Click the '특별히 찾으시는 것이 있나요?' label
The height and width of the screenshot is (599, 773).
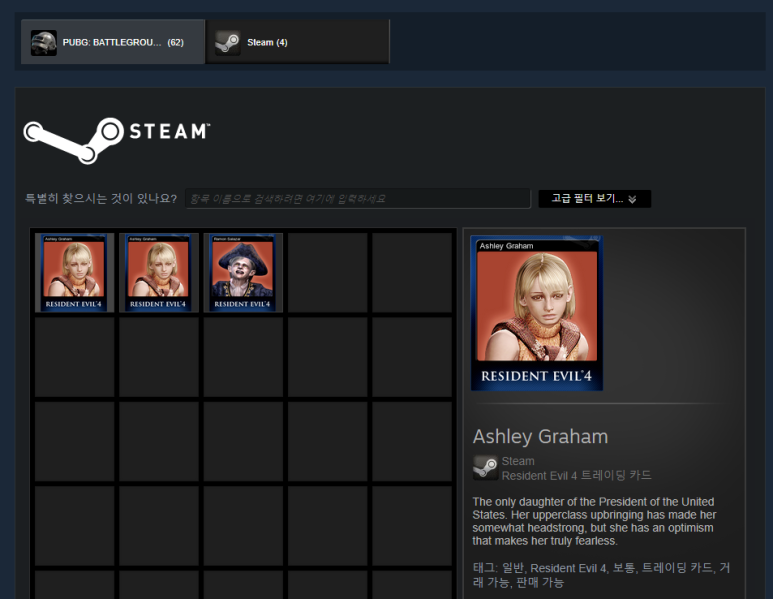pyautogui.click(x=101, y=199)
